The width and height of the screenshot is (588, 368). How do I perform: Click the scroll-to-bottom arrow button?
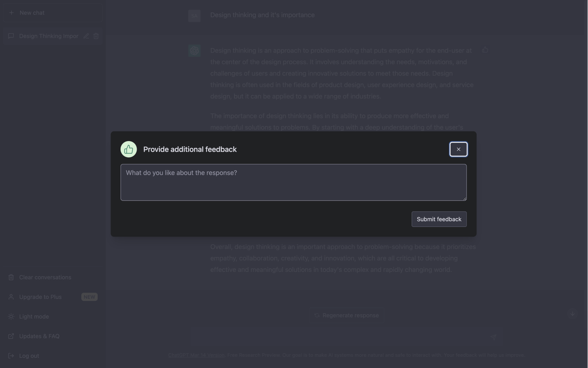[x=572, y=314]
